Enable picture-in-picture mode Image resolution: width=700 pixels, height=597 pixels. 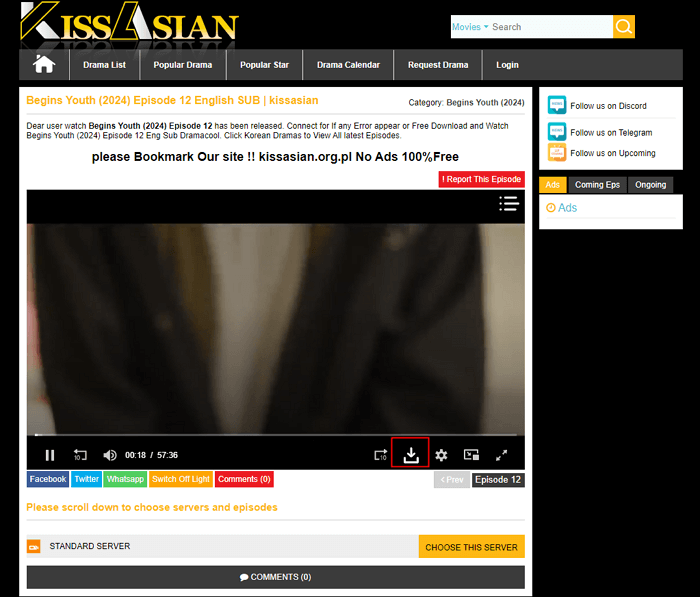coord(471,455)
